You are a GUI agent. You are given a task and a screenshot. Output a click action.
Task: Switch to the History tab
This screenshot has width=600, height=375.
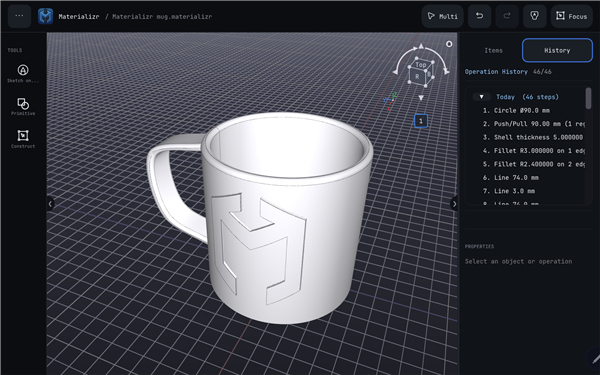point(557,50)
